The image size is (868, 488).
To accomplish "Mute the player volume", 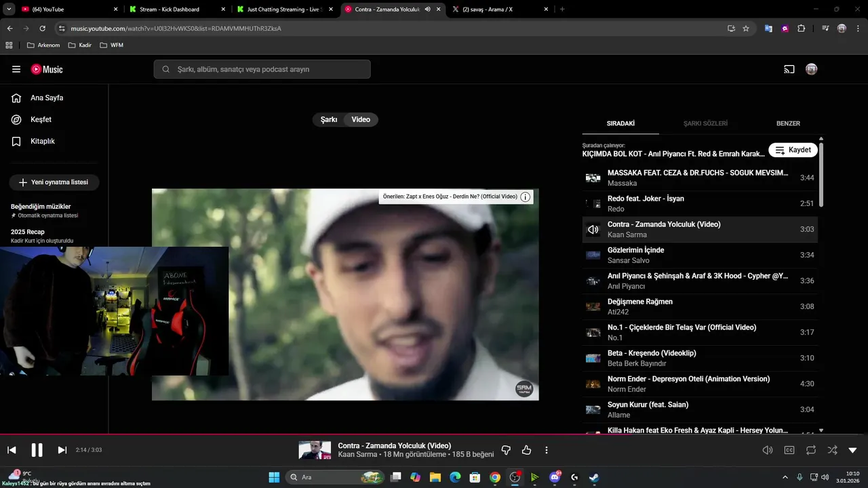I will click(x=768, y=450).
